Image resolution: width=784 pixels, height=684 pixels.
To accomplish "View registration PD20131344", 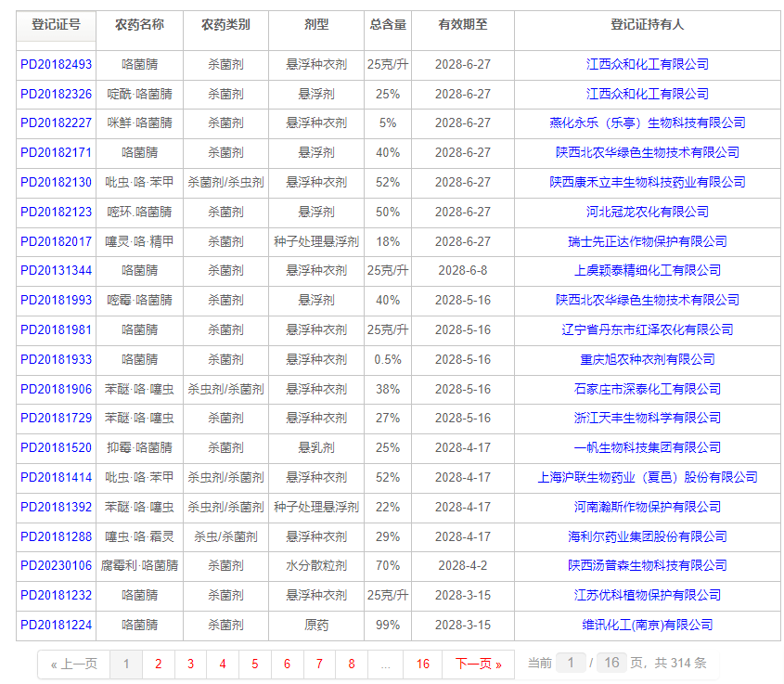I will click(x=56, y=270).
